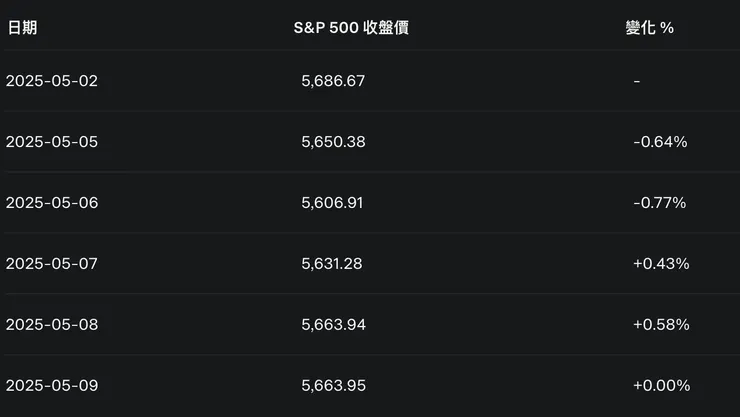Viewport: 740px width, 417px height.
Task: Click the -0.64% change value
Action: click(x=660, y=142)
